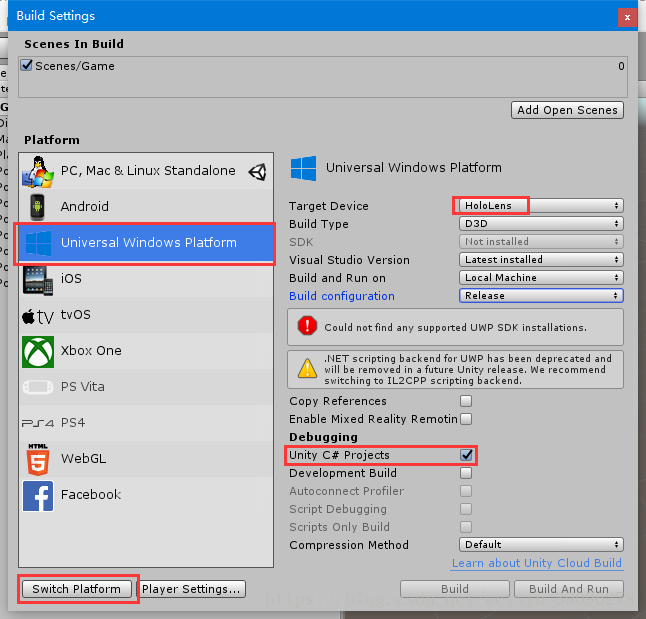
Task: Open the Build and Run on dropdown
Action: (541, 277)
